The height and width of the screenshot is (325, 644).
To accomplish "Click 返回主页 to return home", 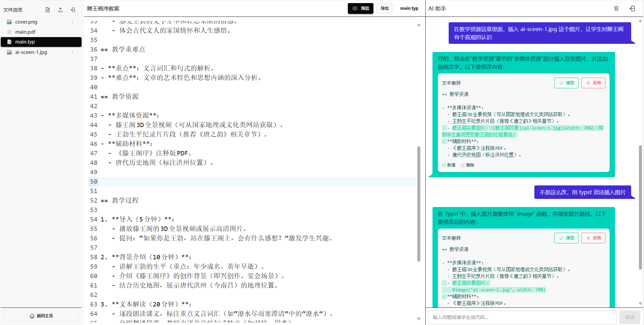I will [41, 316].
